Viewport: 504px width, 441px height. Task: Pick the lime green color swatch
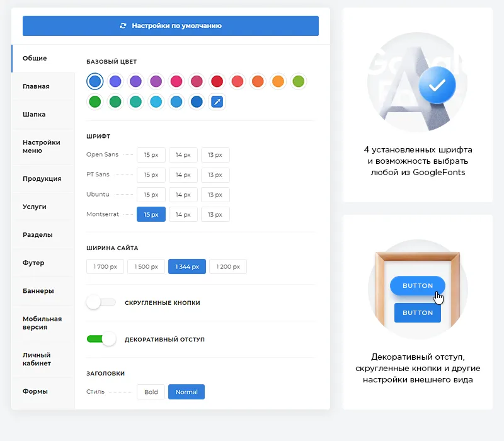[x=299, y=81]
